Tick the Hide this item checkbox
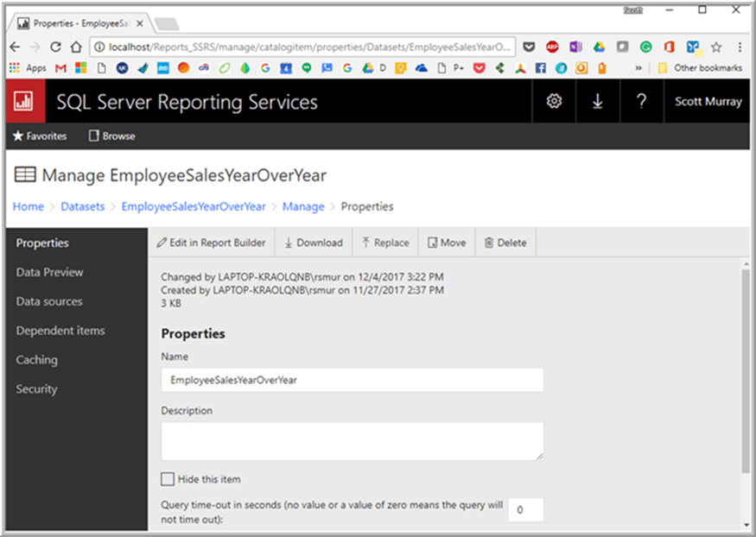This screenshot has height=537, width=756. (168, 479)
